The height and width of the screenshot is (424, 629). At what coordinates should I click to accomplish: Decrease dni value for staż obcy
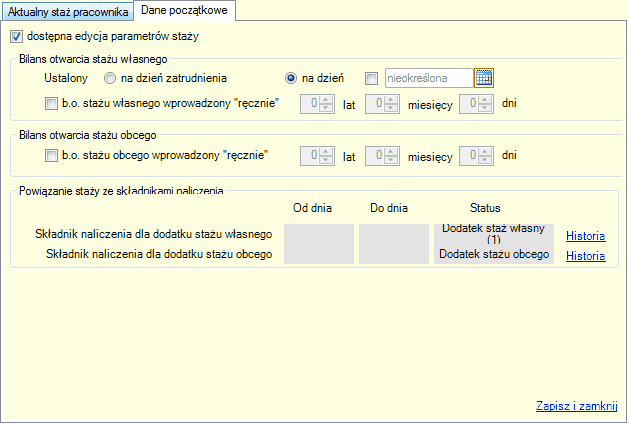coord(485,160)
